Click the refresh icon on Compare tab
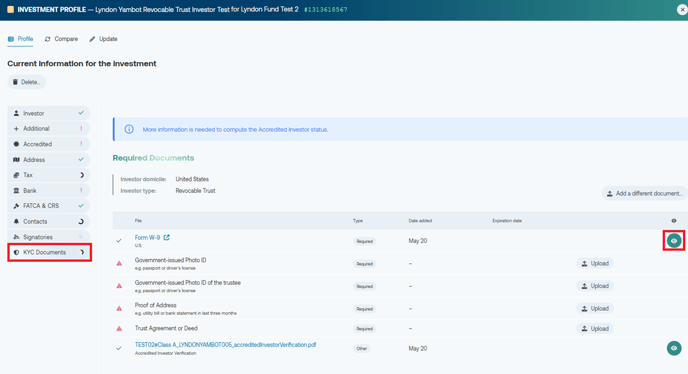This screenshot has height=374, width=688. coord(47,39)
